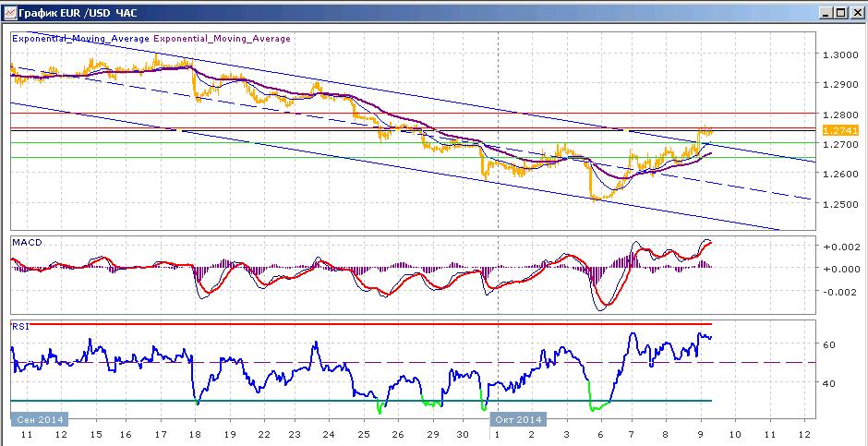The image size is (868, 446).
Task: Click date 11 at the left of the time axis
Action: (27, 435)
